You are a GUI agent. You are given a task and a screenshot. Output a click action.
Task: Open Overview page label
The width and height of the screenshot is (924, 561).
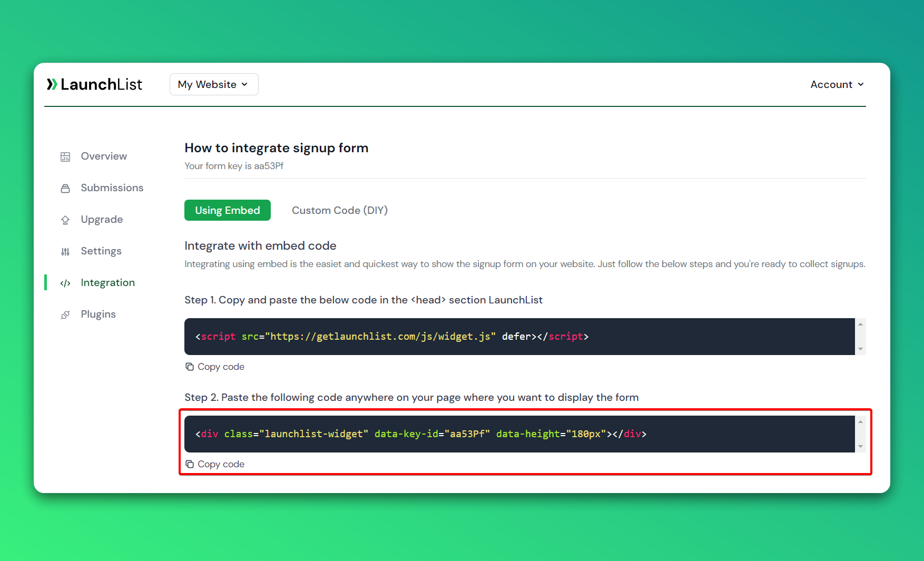104,156
